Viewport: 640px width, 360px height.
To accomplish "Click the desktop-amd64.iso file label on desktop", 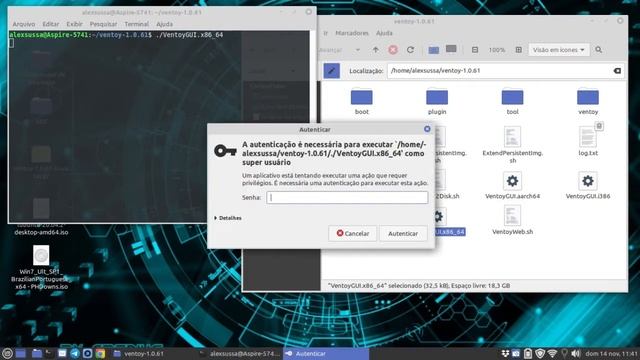I will [41, 232].
